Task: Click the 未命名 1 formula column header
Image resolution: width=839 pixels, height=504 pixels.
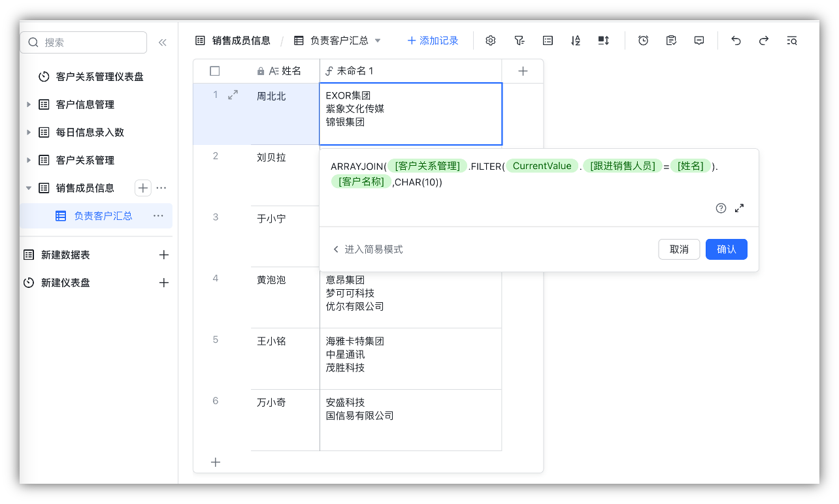Action: (410, 71)
